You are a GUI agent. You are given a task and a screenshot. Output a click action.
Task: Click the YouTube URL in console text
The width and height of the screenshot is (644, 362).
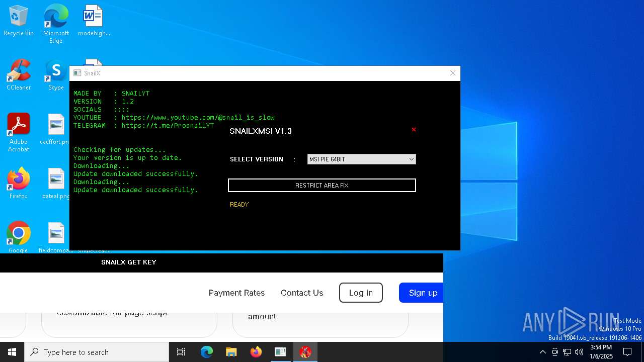pyautogui.click(x=198, y=118)
